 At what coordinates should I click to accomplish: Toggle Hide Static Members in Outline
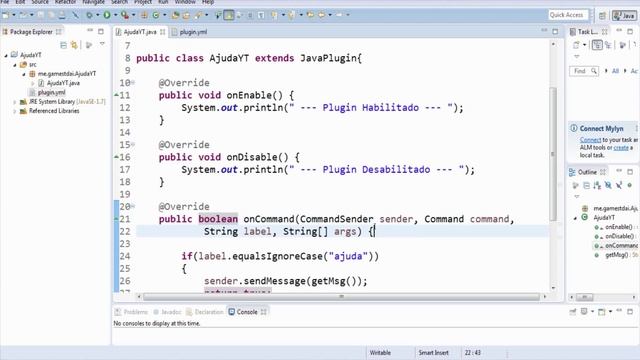[x=619, y=185]
